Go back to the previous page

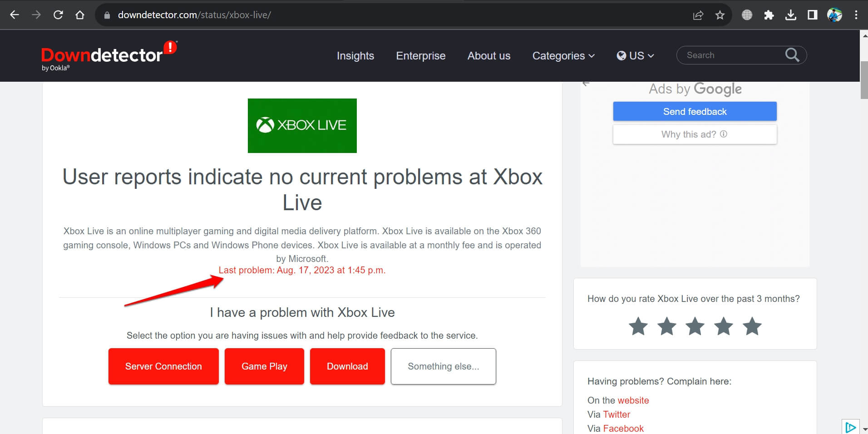[15, 15]
